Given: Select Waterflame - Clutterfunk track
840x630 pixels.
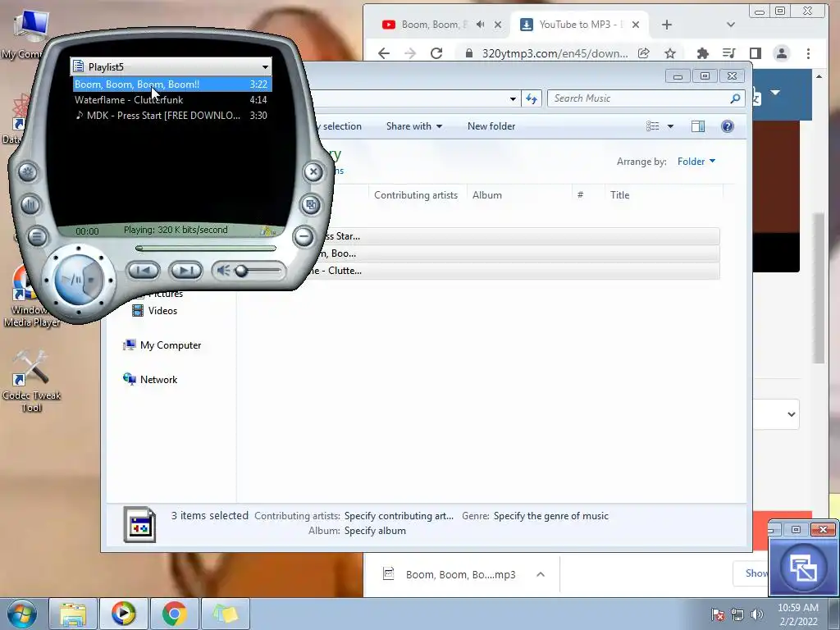Looking at the screenshot, I should point(171,99).
